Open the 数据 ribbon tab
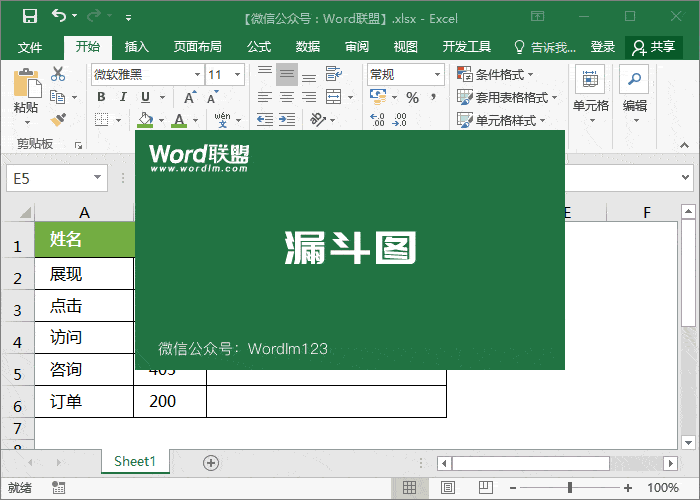Image resolution: width=700 pixels, height=500 pixels. click(x=308, y=47)
